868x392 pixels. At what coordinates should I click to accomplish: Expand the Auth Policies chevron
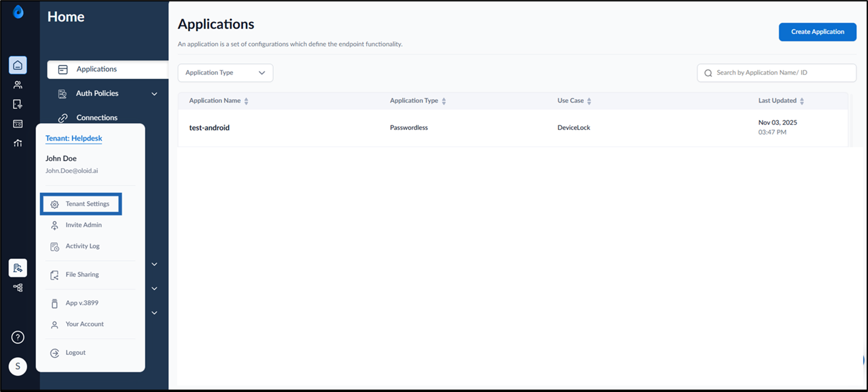click(x=154, y=94)
